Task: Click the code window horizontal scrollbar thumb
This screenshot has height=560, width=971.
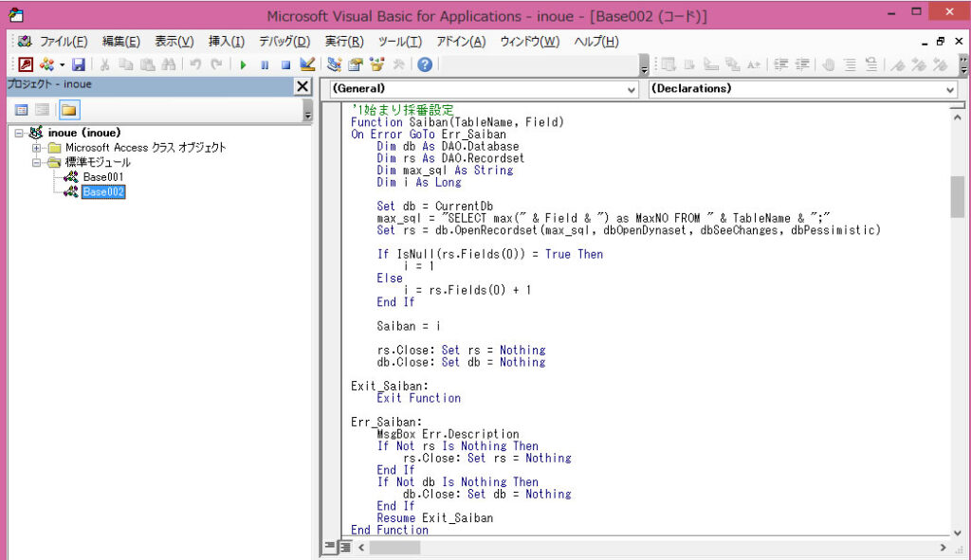Action: pos(394,548)
